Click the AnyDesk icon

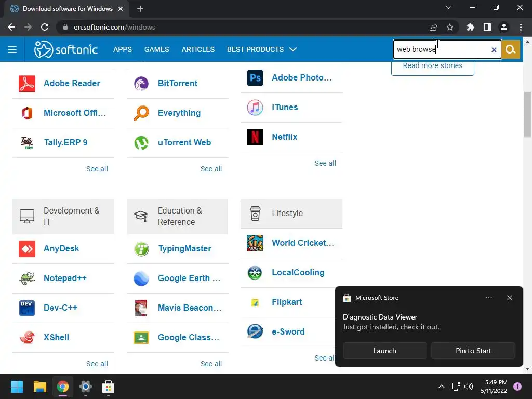point(27,249)
